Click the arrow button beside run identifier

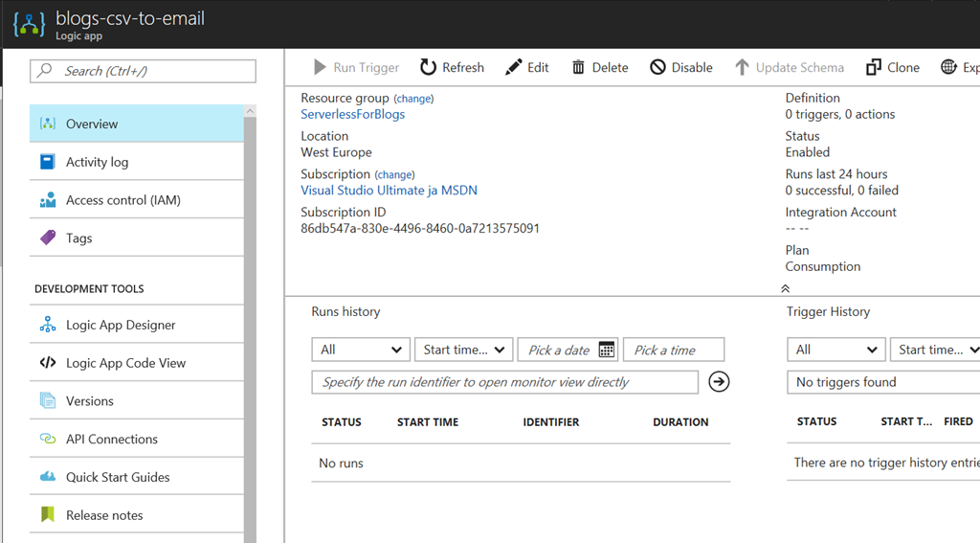click(719, 382)
